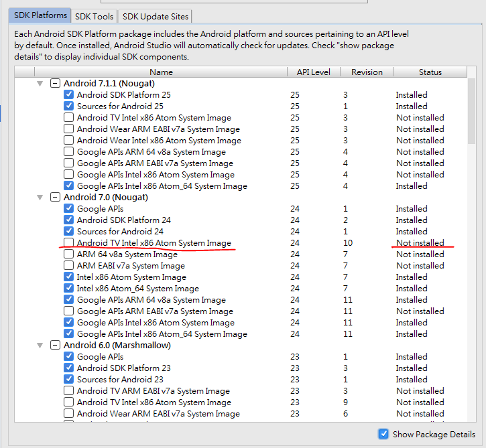
Task: Open the SDK Update Sites tab
Action: [x=156, y=17]
